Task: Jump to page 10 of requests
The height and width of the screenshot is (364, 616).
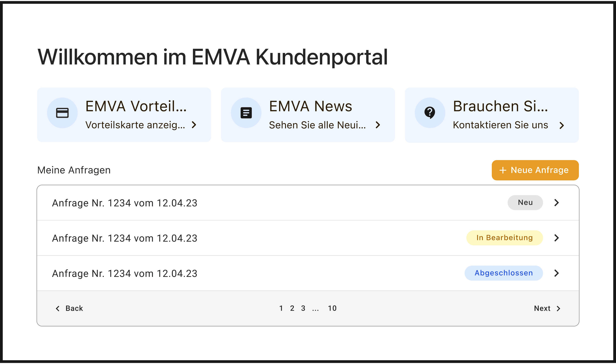Action: 332,308
